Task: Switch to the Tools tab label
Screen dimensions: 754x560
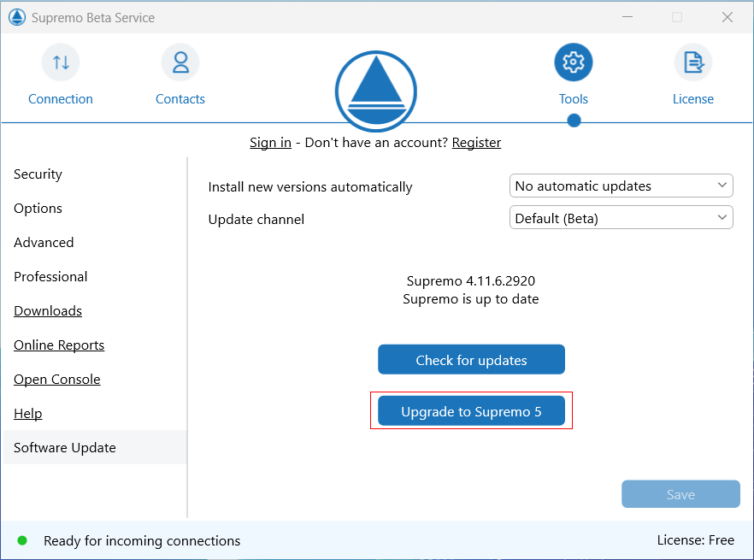Action: pyautogui.click(x=573, y=99)
